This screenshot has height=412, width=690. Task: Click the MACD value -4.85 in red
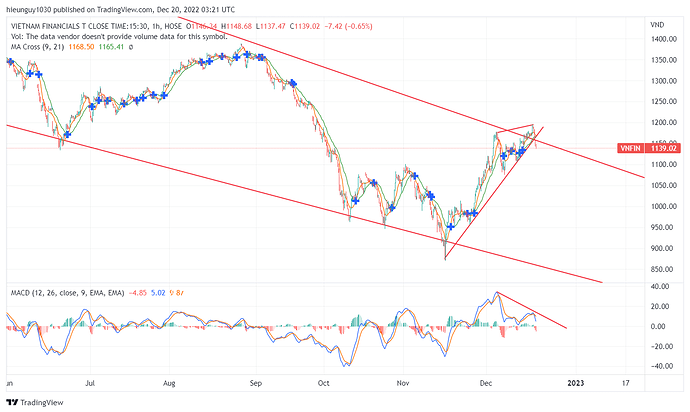pos(138,293)
